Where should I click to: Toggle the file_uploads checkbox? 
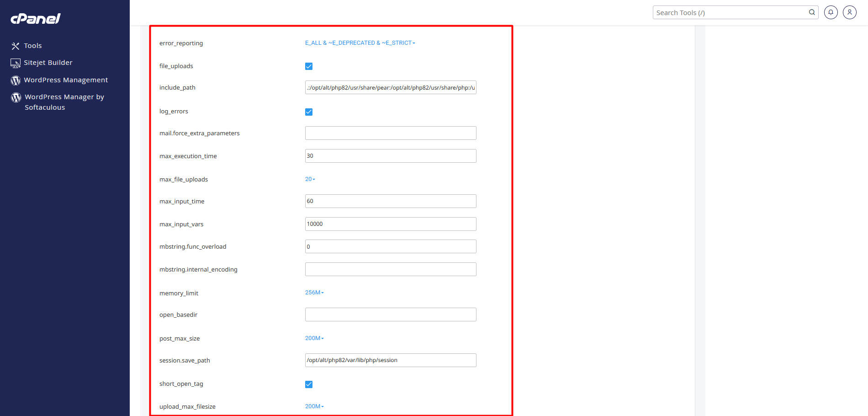pos(309,66)
